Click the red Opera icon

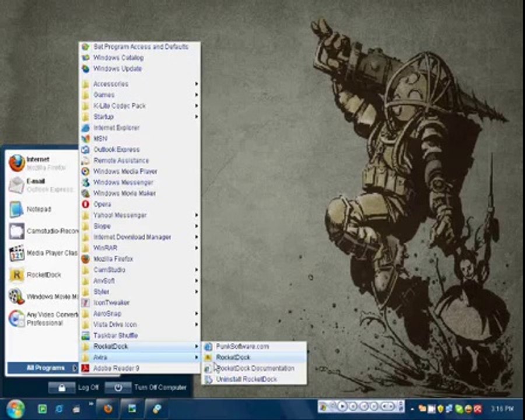(86, 204)
